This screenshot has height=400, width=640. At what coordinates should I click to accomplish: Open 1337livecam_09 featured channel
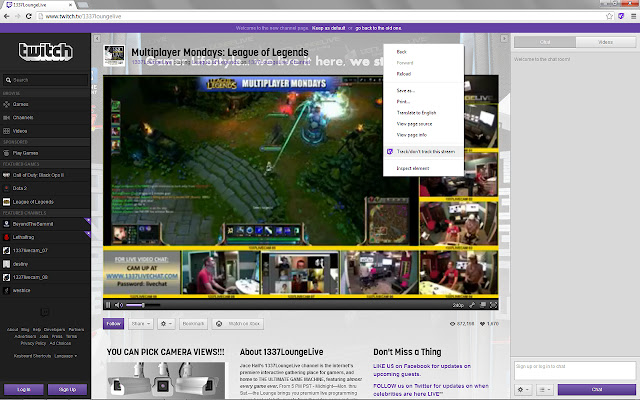pos(45,277)
